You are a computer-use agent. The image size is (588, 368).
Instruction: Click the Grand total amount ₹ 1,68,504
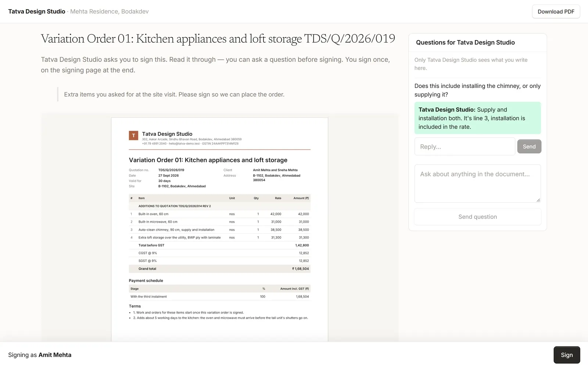pos(301,269)
